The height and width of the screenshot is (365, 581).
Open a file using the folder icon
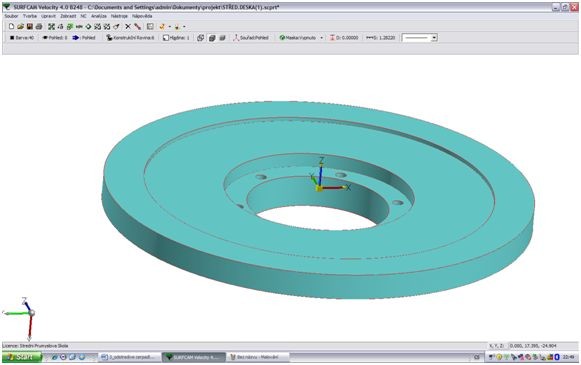tap(20, 27)
